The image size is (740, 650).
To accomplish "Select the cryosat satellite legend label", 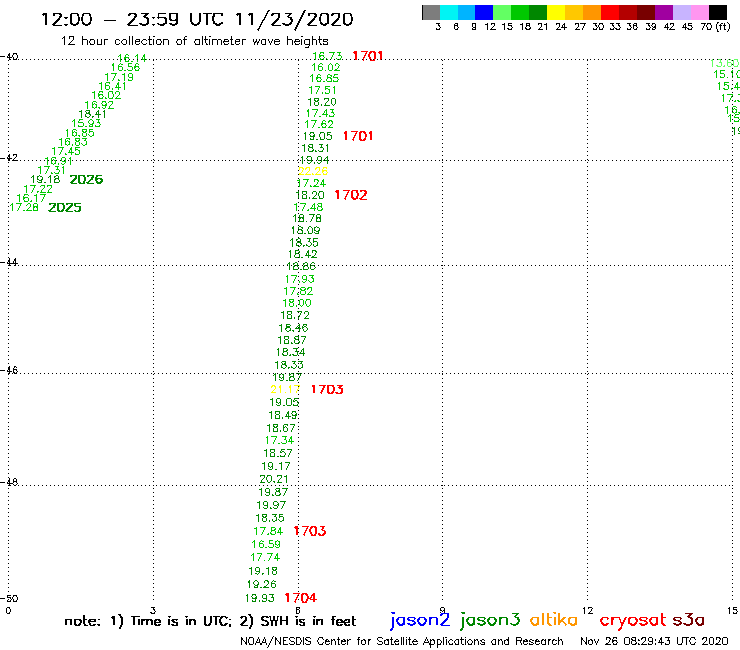I will click(x=632, y=621).
